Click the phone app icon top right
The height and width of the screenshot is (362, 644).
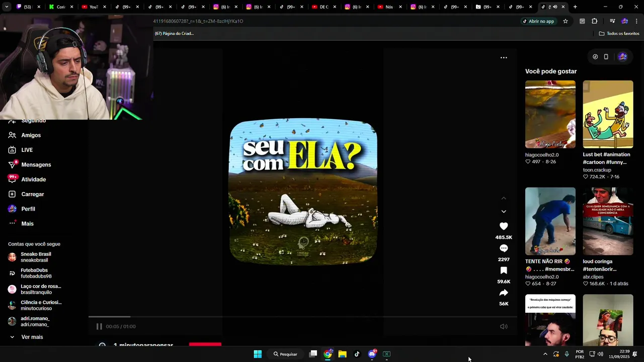pos(606,57)
